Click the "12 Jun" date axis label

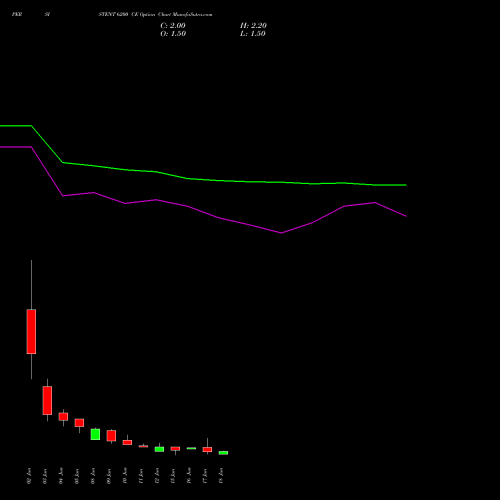click(x=157, y=476)
